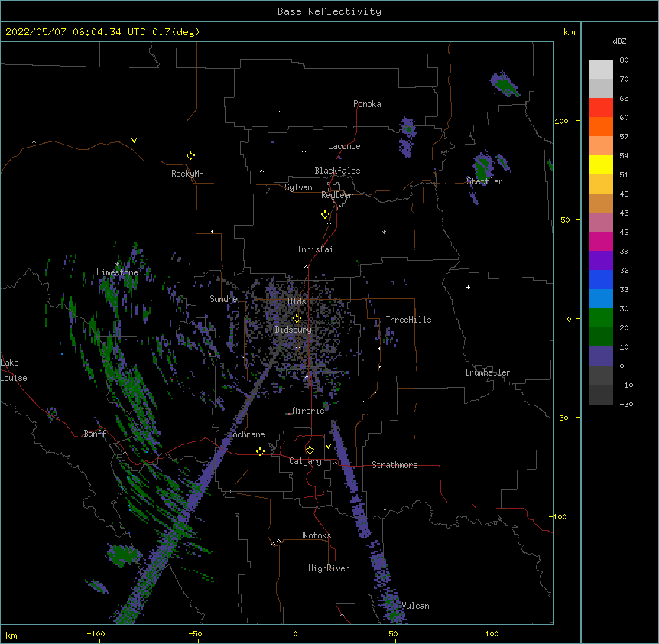Click the Lake Louise label
The height and width of the screenshot is (644, 659).
point(14,370)
